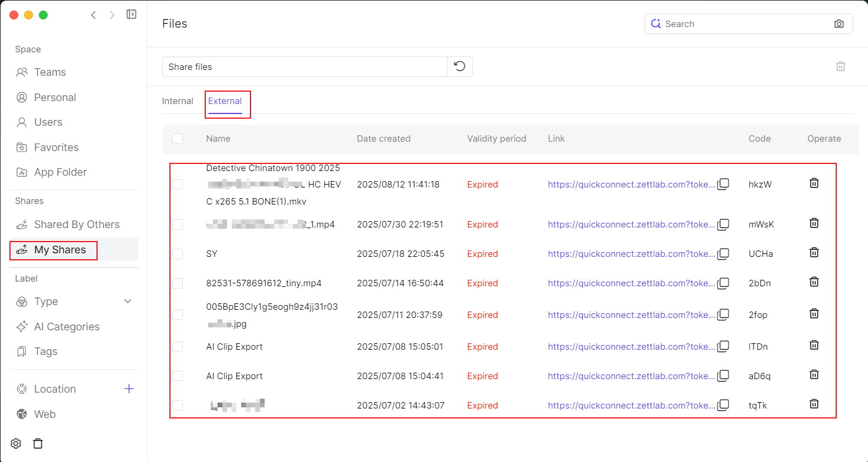Viewport: 868px width, 462px height.
Task: Click the refresh icon beside Share files
Action: [460, 66]
